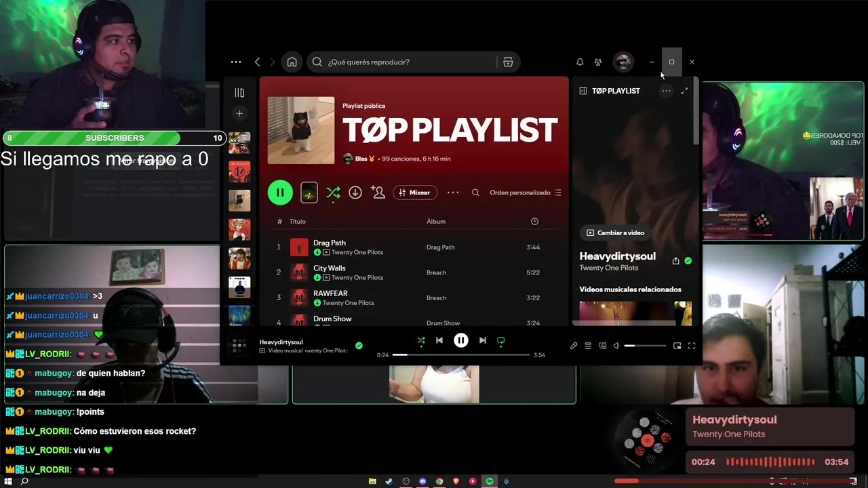The width and height of the screenshot is (868, 488).
Task: Sort by duration clock icon
Action: click(x=534, y=222)
